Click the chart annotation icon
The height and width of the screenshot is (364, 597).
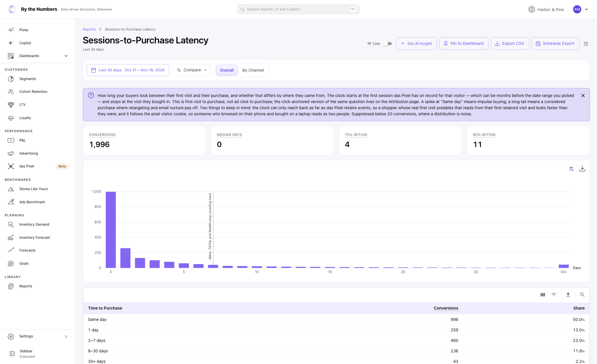click(x=571, y=169)
